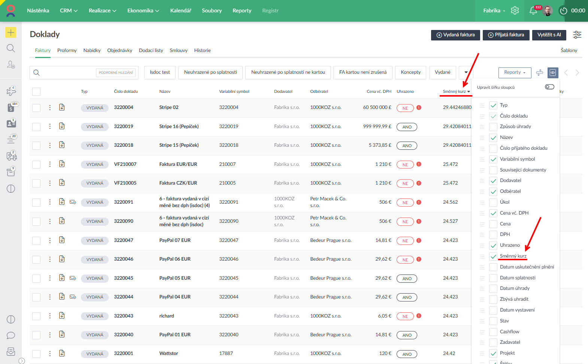Click the column visibility eye icon
This screenshot has width=588, height=364.
click(x=552, y=73)
